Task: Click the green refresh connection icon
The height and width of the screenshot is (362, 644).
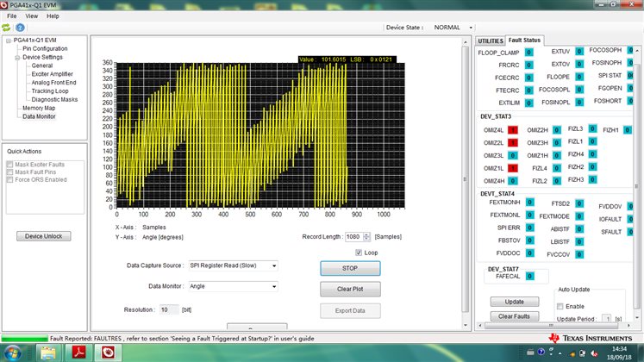Action: [x=6, y=28]
